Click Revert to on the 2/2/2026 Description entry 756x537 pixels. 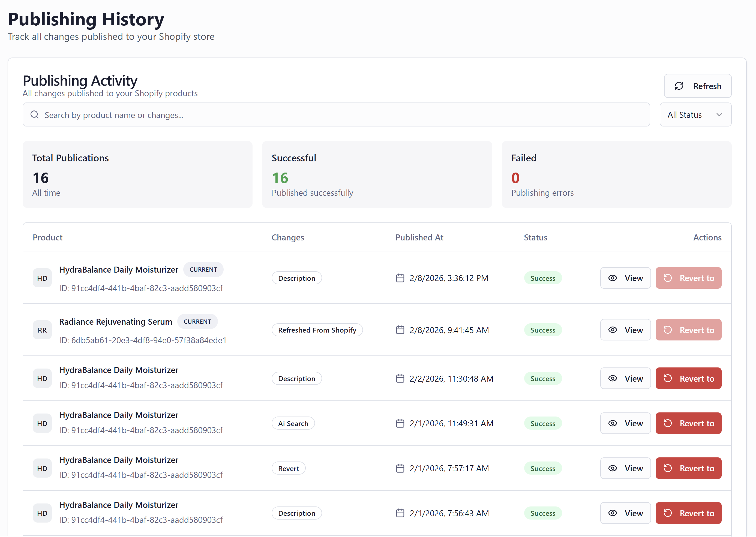[689, 378]
